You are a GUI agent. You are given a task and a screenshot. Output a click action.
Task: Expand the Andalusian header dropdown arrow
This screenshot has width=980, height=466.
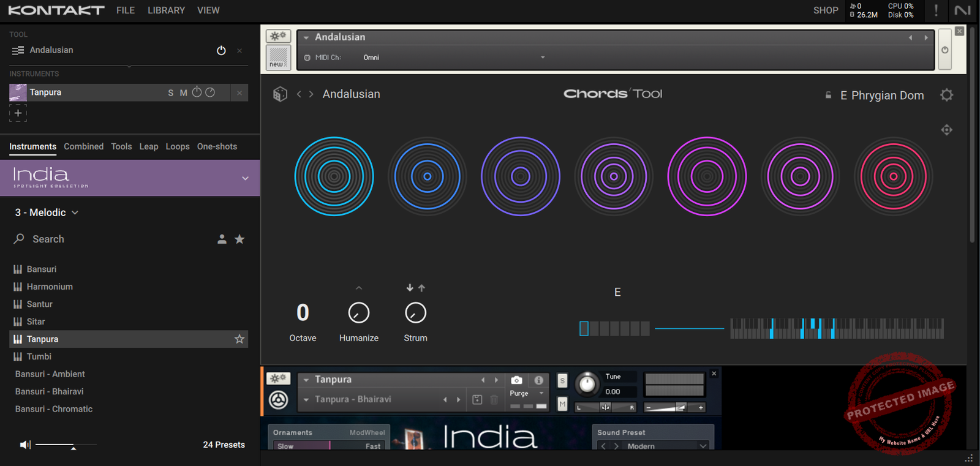(306, 37)
